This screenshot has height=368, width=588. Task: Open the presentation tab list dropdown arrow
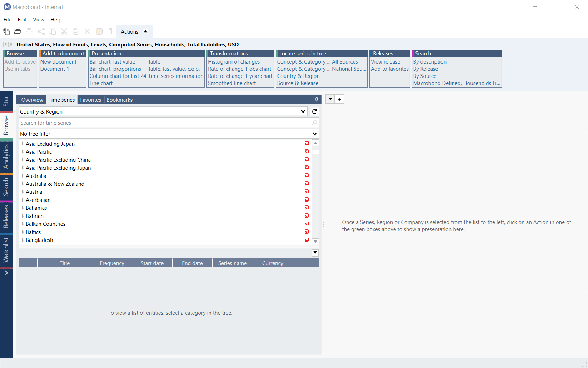[330, 99]
